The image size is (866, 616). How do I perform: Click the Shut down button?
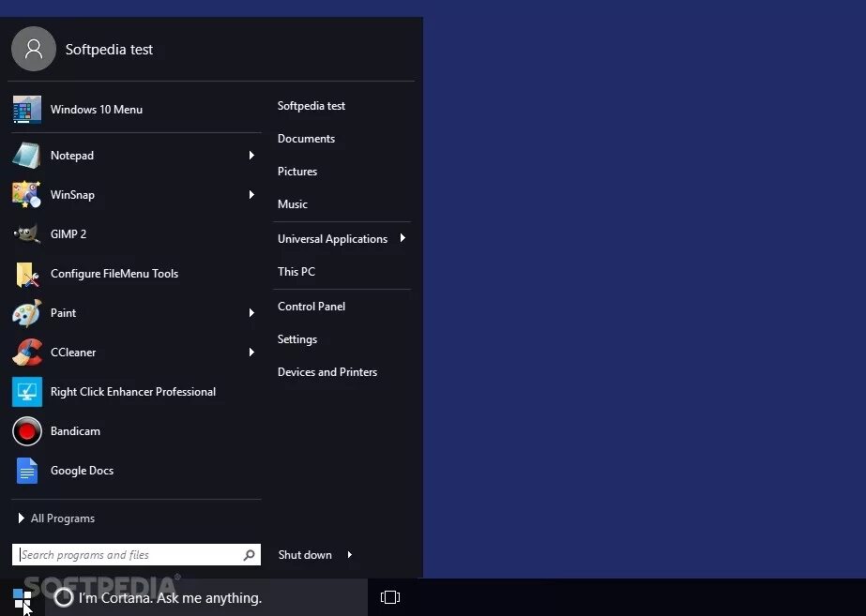click(305, 555)
